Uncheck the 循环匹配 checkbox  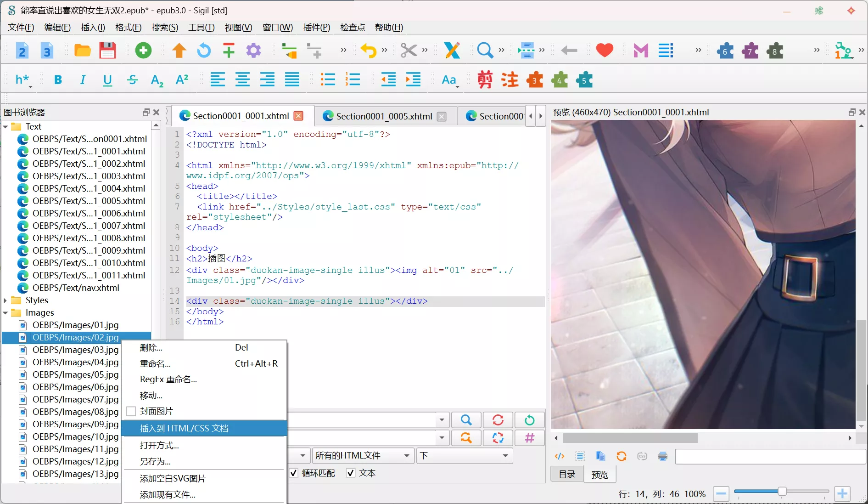coord(294,473)
